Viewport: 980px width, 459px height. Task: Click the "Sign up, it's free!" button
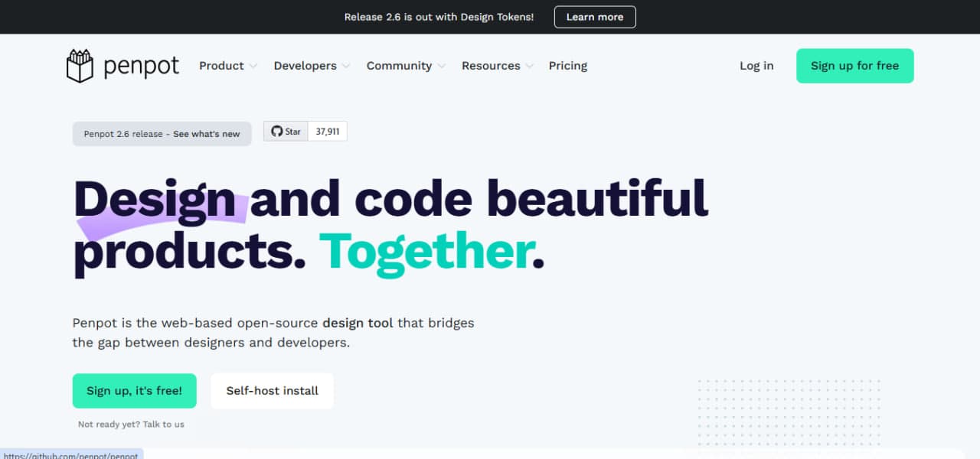135,391
